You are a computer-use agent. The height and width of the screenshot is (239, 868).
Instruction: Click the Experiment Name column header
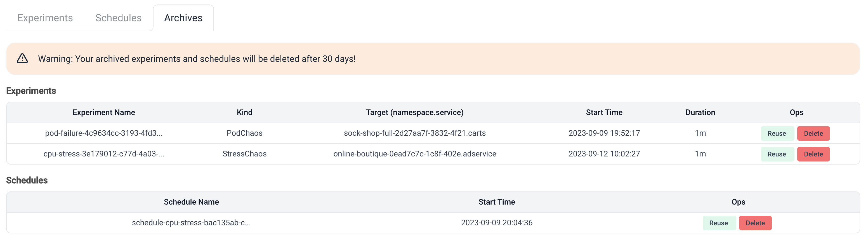tap(104, 113)
